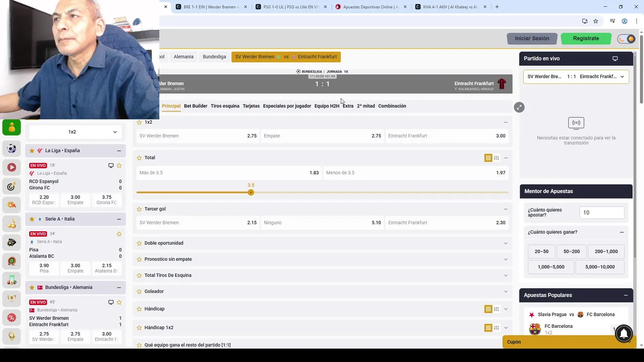Open the roulette wheel casino icon
The height and width of the screenshot is (362, 644).
[x=12, y=261]
